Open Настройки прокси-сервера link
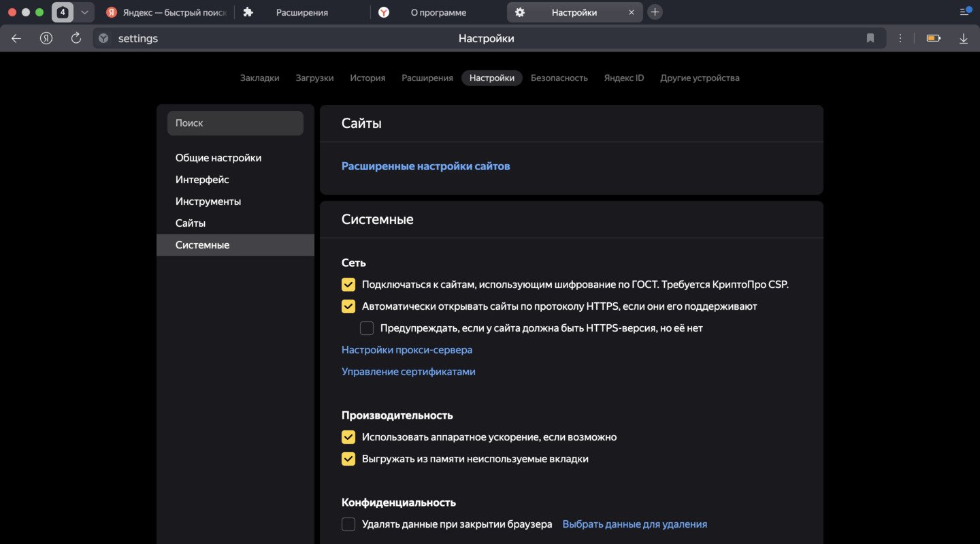The image size is (980, 544). point(407,350)
